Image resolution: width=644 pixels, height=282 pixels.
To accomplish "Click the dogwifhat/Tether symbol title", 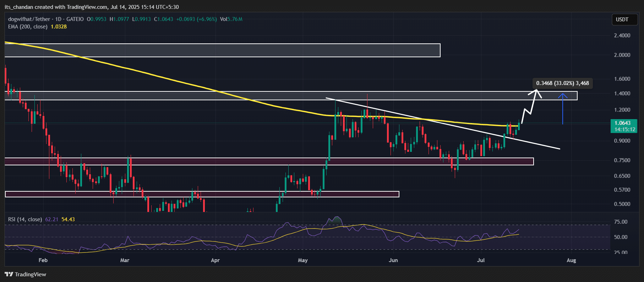I will pos(29,19).
